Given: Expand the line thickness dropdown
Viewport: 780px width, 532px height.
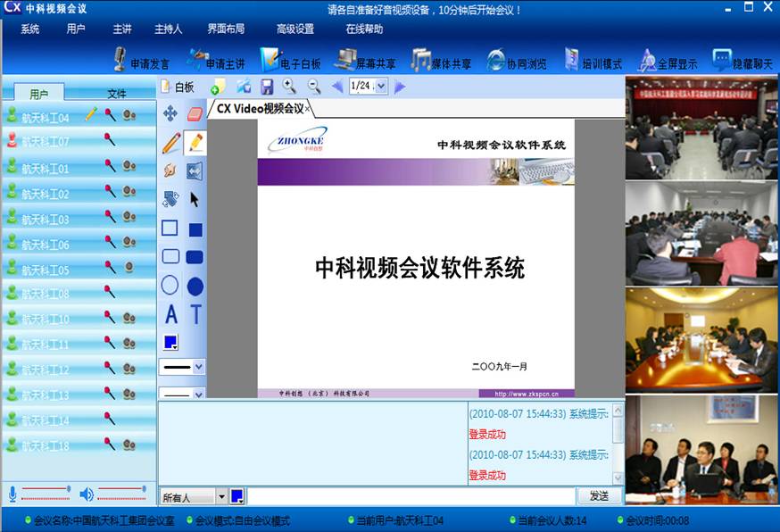Looking at the screenshot, I should pyautogui.click(x=198, y=367).
